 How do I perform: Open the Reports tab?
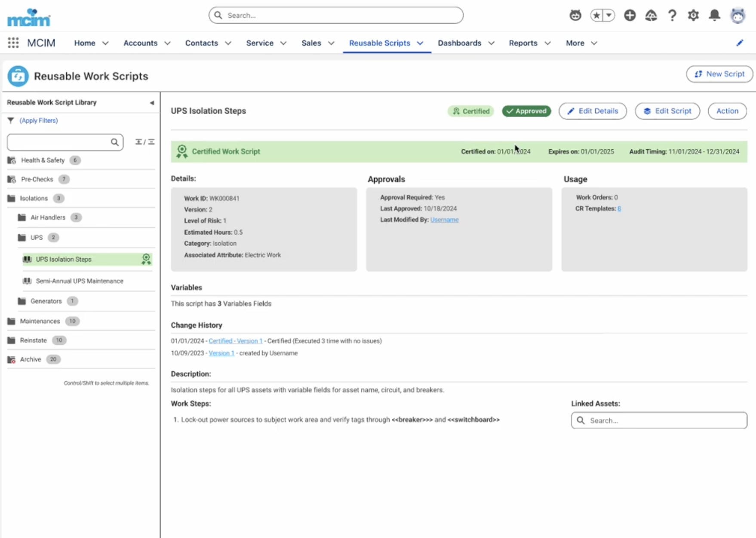click(523, 43)
